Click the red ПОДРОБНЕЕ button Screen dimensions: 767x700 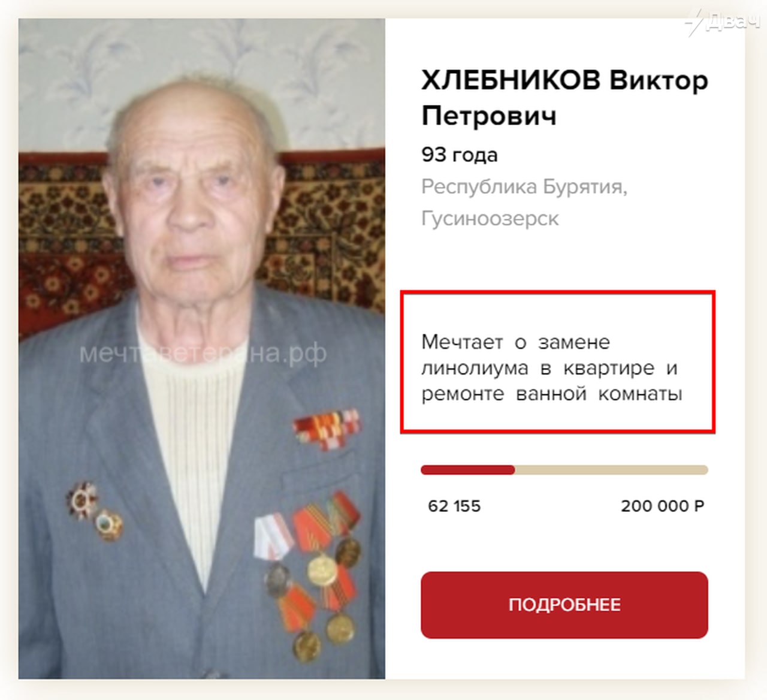[564, 605]
